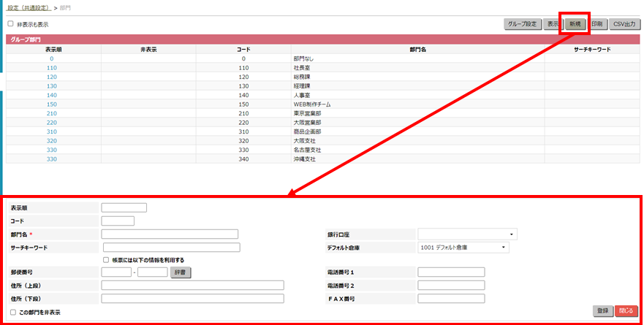This screenshot has width=644, height=325.
Task: Click the 辞書 postal lookup button
Action: [x=179, y=272]
